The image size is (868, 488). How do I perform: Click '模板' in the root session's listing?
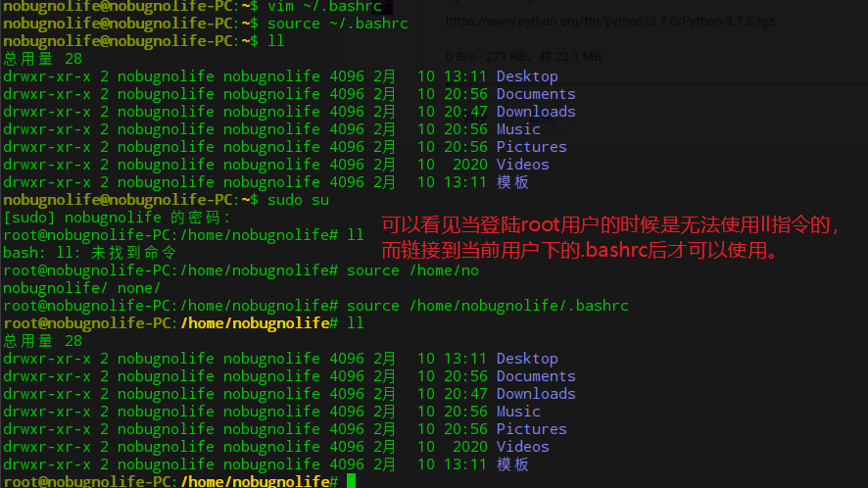pyautogui.click(x=512, y=464)
